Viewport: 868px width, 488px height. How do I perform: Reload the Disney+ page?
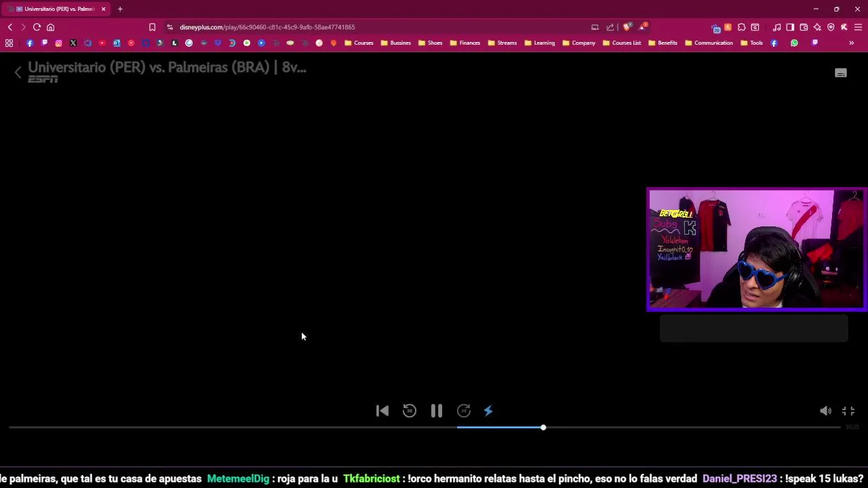pyautogui.click(x=37, y=27)
